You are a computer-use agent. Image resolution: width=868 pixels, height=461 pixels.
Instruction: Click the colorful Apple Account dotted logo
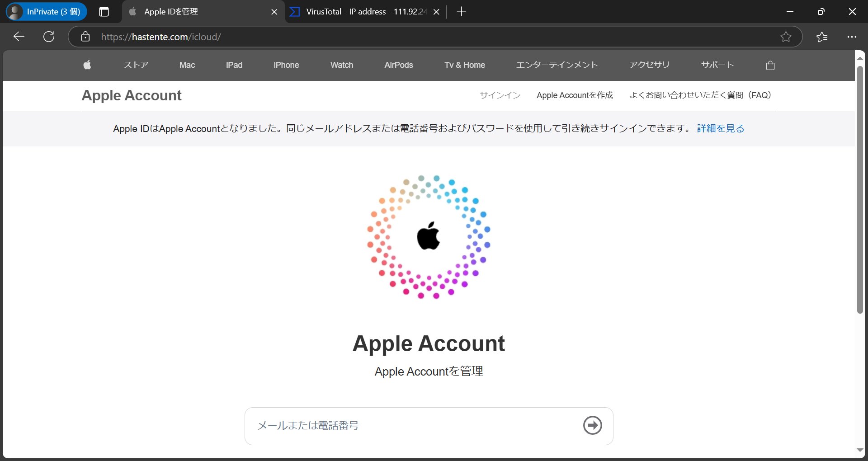pyautogui.click(x=429, y=237)
